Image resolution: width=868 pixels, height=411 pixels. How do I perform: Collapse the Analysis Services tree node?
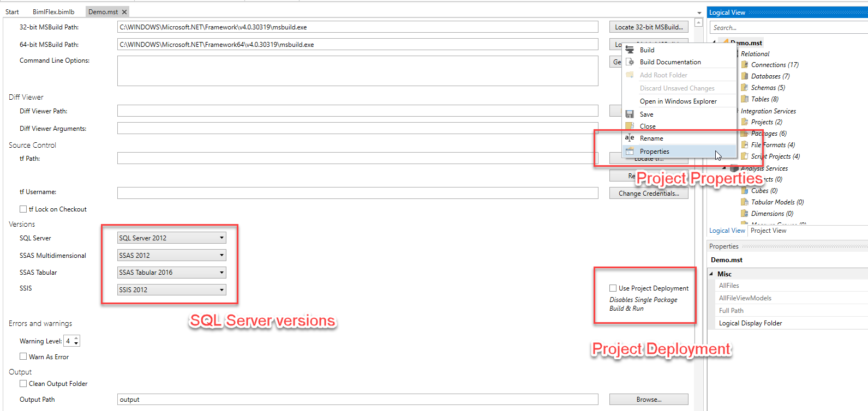pos(724,168)
